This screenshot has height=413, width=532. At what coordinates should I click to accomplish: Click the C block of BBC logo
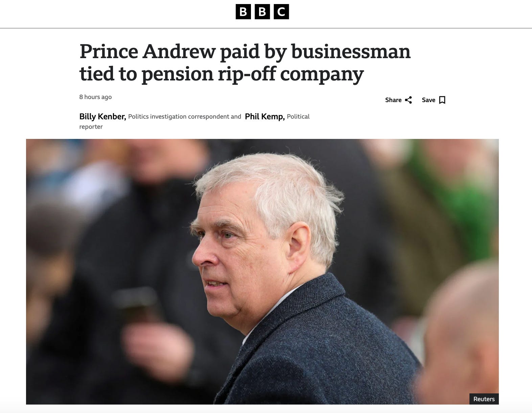(x=281, y=12)
